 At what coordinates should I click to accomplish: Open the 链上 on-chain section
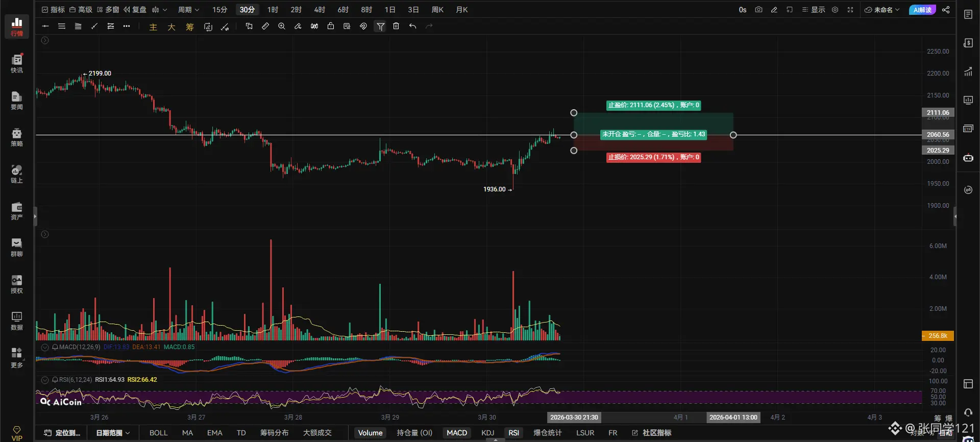[17, 174]
